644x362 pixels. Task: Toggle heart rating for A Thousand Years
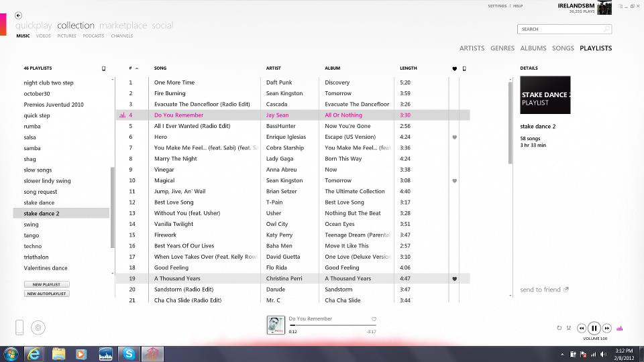pyautogui.click(x=454, y=279)
